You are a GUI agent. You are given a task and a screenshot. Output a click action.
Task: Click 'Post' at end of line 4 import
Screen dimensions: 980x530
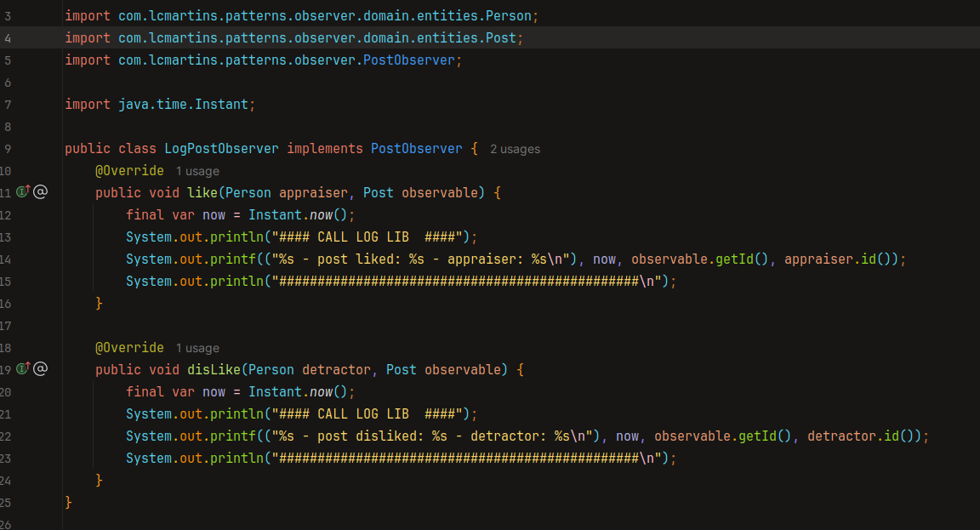[x=501, y=37]
